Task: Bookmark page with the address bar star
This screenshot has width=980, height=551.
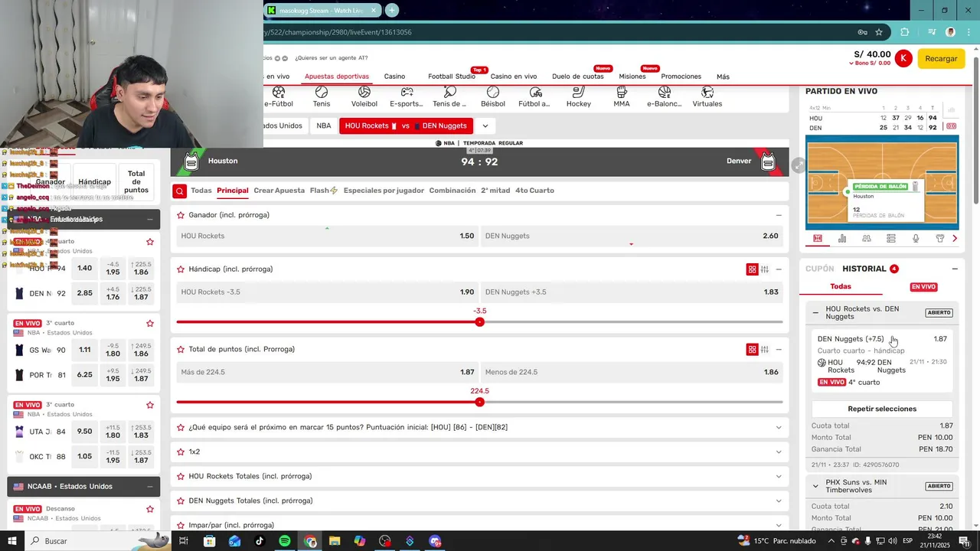Action: (879, 32)
